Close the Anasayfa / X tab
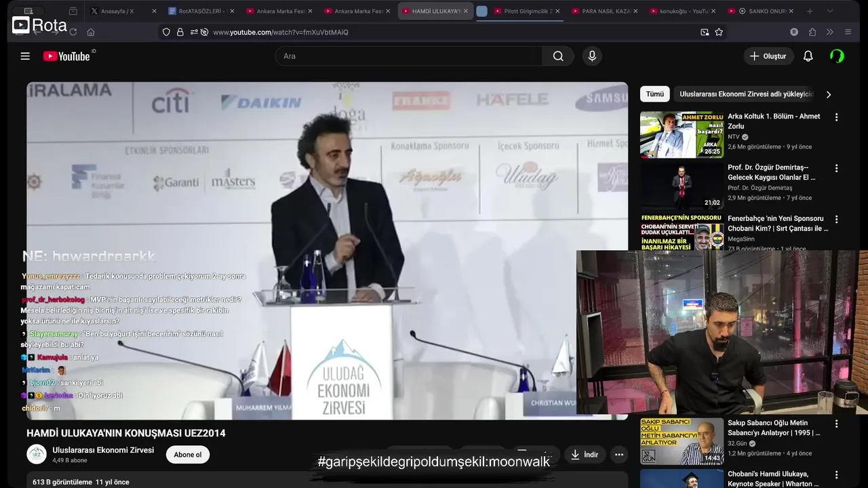Screen dimensions: 868x488 click(154, 11)
